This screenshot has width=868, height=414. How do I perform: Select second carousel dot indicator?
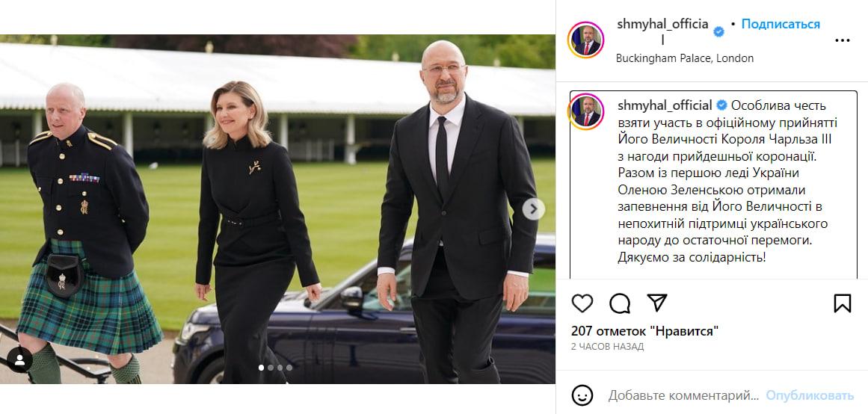pyautogui.click(x=271, y=368)
